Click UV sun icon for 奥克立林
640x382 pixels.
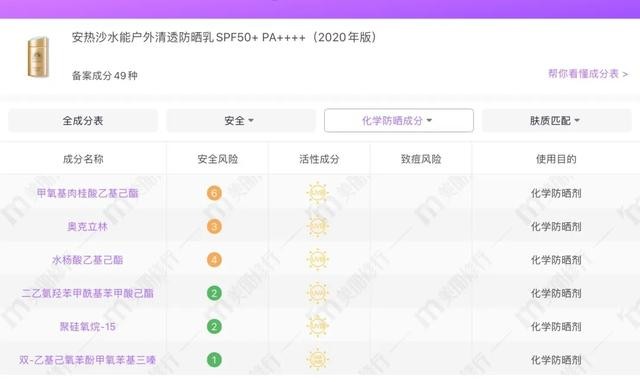point(318,226)
